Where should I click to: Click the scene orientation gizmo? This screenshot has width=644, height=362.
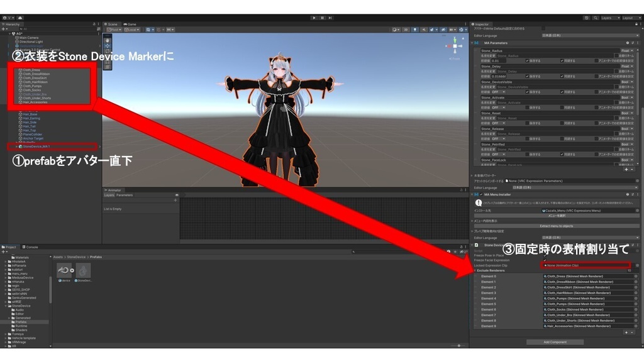point(455,46)
